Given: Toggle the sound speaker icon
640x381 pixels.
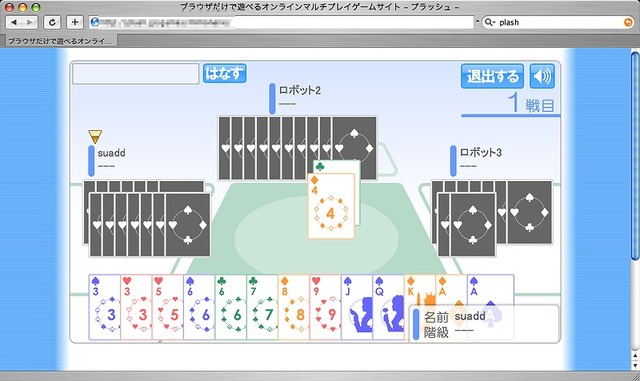Looking at the screenshot, I should point(542,76).
